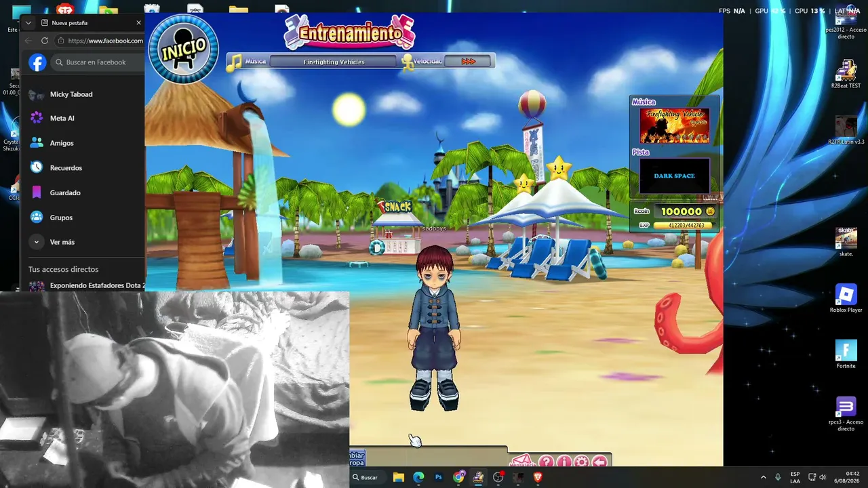The image size is (868, 488).
Task: Click the Guardado bookmark icon
Action: [37, 192]
